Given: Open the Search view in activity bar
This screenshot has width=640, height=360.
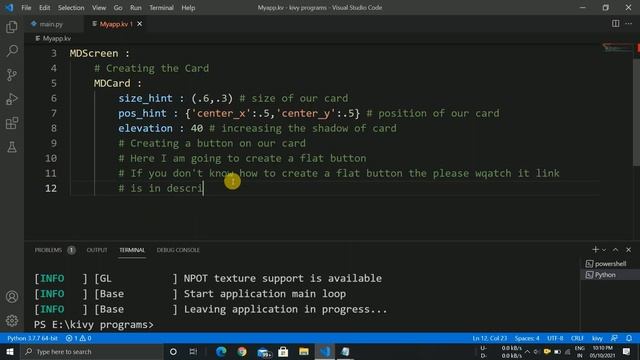Looking at the screenshot, I should click(x=12, y=51).
